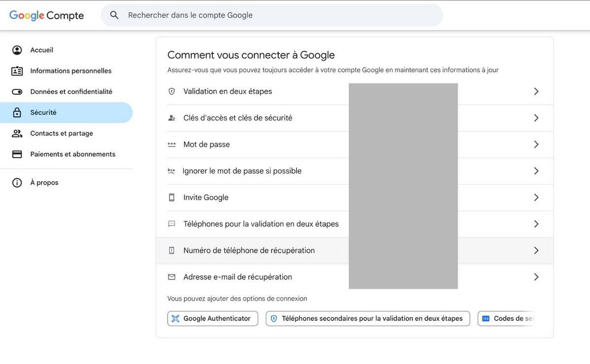
Task: Open Téléphones pour la validation chevron
Action: click(x=536, y=224)
